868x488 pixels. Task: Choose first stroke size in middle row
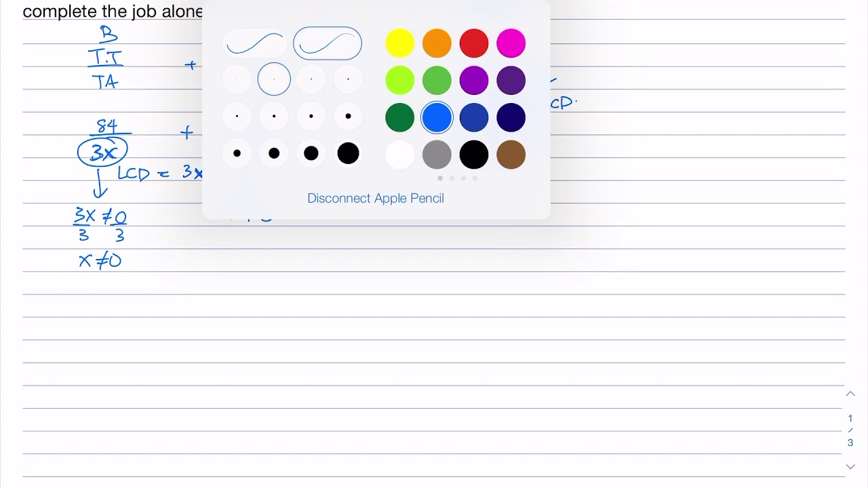coord(237,117)
